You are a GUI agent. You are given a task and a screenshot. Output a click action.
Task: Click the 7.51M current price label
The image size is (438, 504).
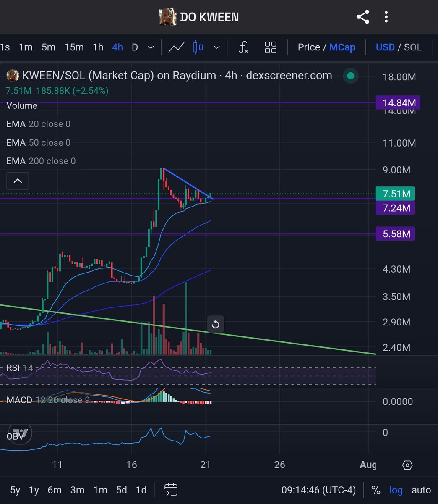[395, 194]
